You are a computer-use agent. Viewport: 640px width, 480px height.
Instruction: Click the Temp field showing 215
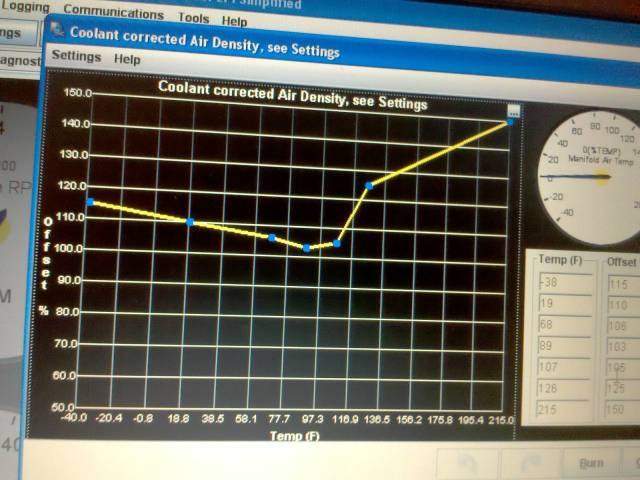click(x=562, y=409)
